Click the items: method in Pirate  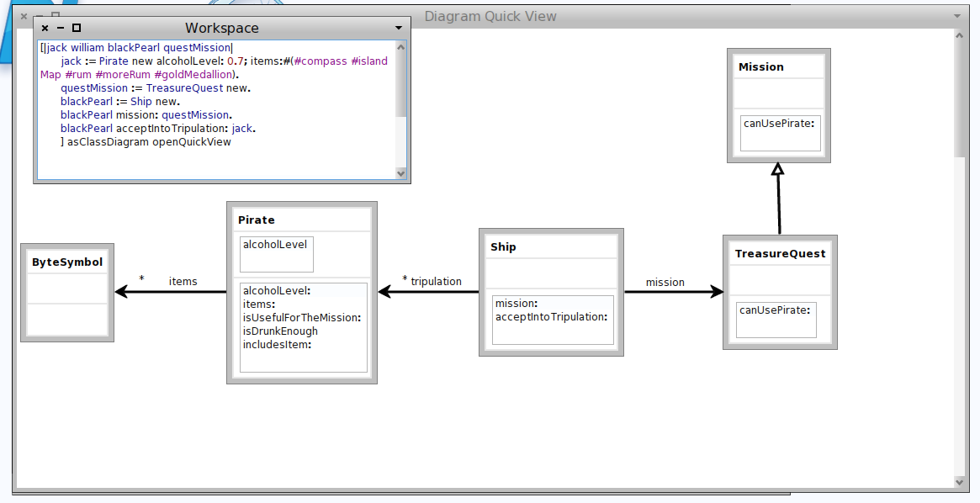(x=259, y=304)
